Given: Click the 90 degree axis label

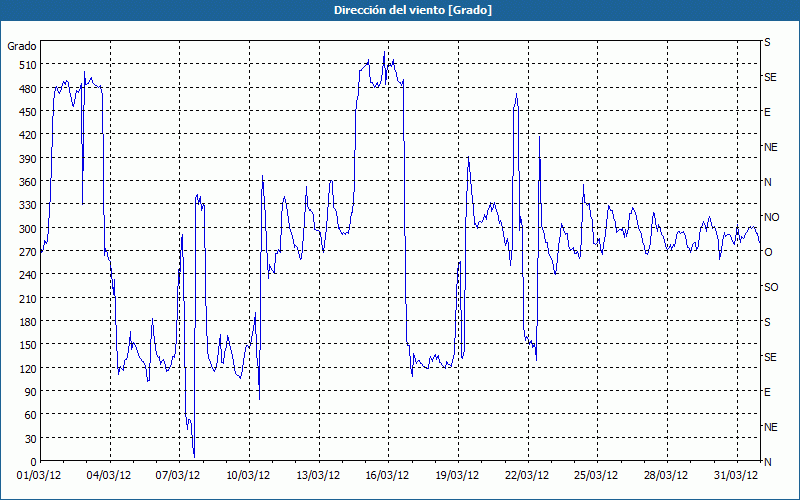Looking at the screenshot, I should pos(31,391).
